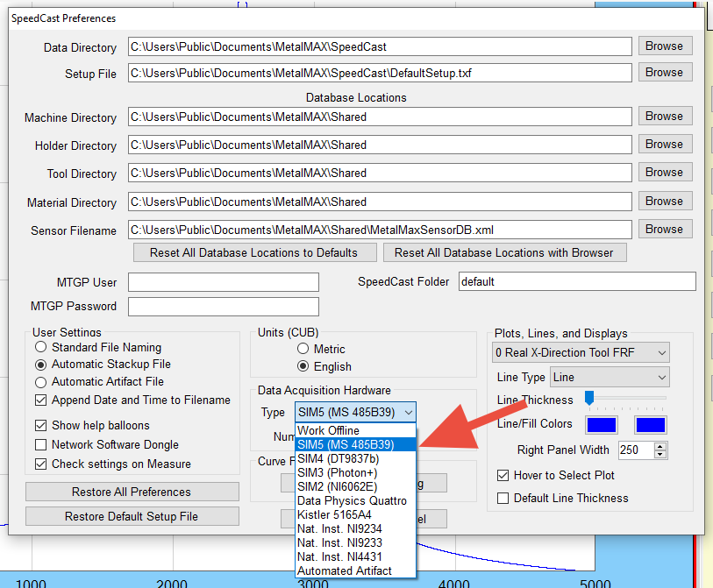Click the Setup File path field
The image size is (713, 588).
coord(380,73)
